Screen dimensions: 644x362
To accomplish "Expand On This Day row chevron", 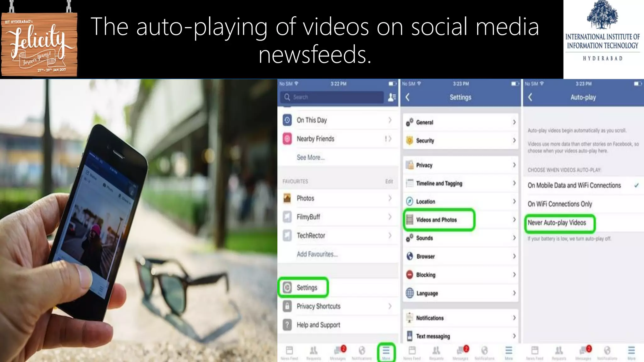I will [390, 120].
